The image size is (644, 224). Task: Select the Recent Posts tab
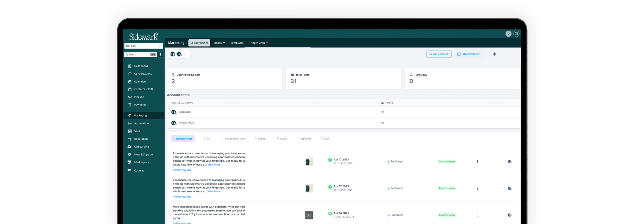click(183, 139)
